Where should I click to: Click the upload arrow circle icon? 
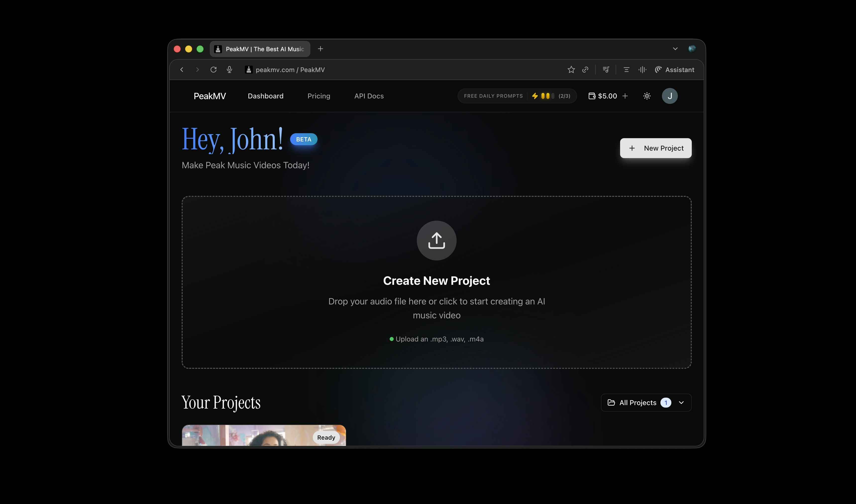pos(436,241)
